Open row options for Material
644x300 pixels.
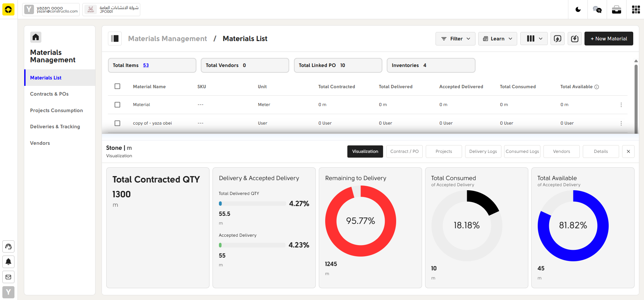point(621,105)
